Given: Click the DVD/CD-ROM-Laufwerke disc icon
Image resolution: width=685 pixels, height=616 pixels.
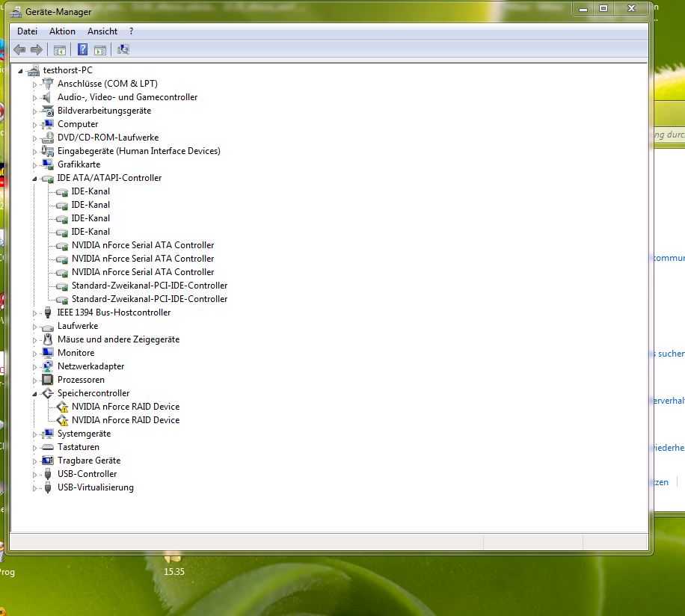Looking at the screenshot, I should coord(48,138).
